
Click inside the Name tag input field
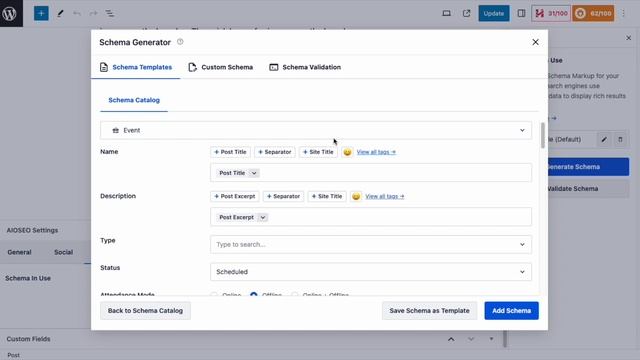(x=371, y=173)
